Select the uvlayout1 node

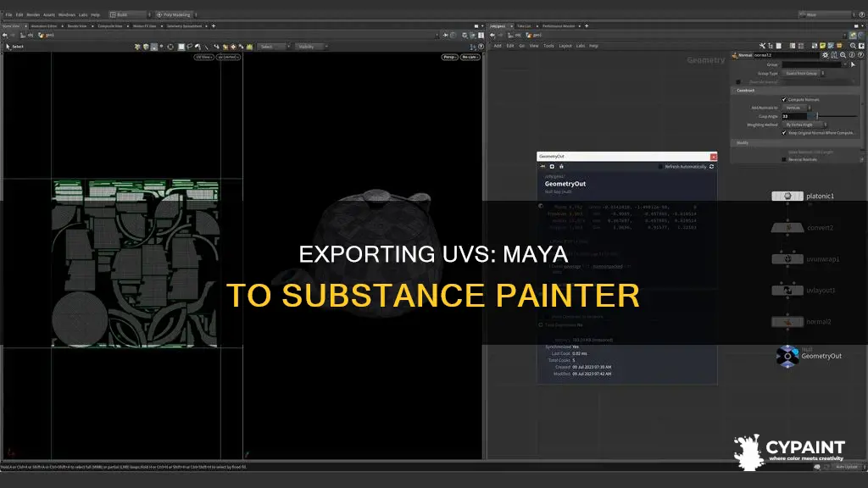click(787, 290)
